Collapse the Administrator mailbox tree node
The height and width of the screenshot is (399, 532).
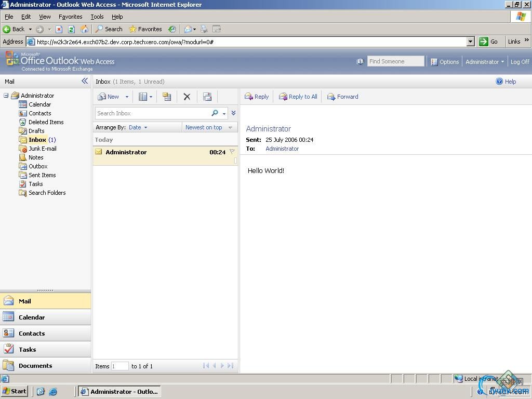click(x=6, y=96)
